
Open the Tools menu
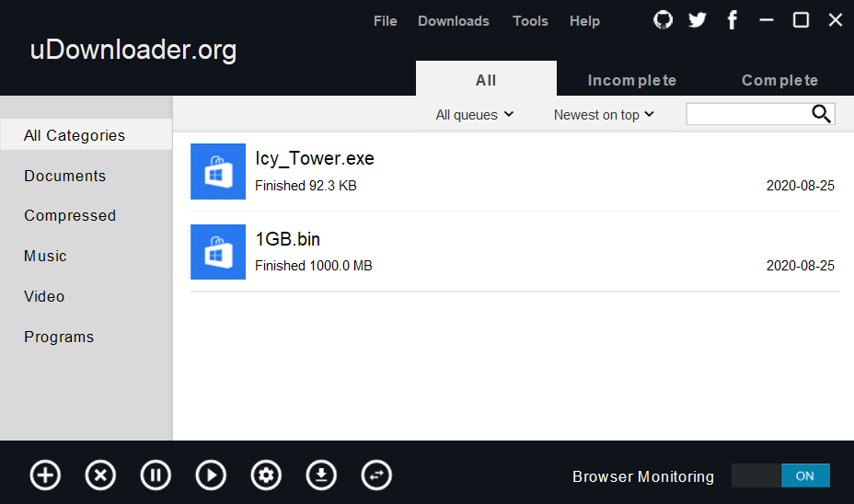(530, 21)
